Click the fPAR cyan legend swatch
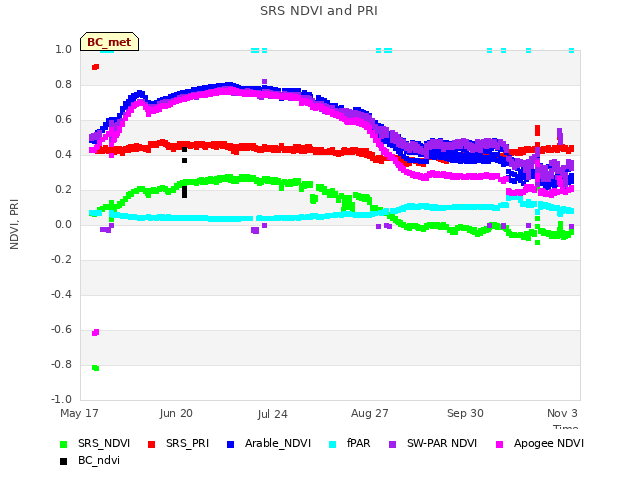Image resolution: width=640 pixels, height=480 pixels. (x=333, y=444)
